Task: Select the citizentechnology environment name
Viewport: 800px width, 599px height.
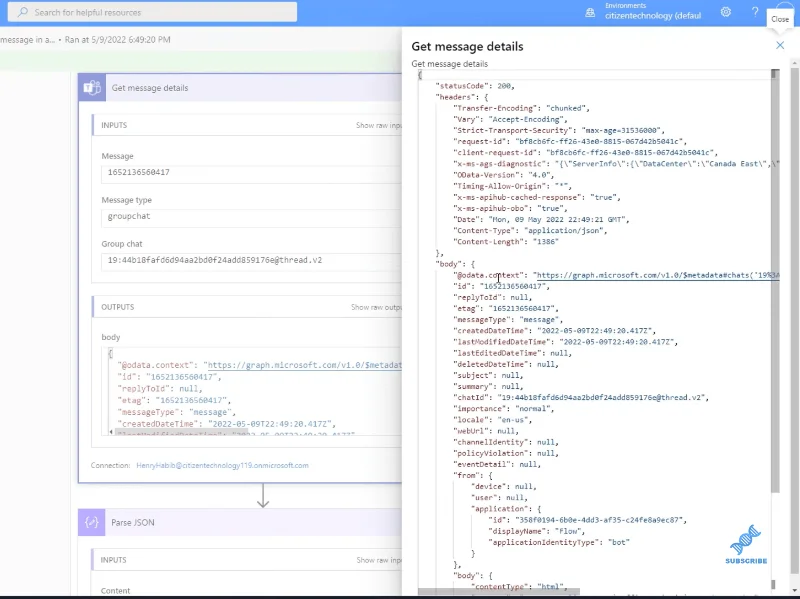Action: tap(653, 16)
